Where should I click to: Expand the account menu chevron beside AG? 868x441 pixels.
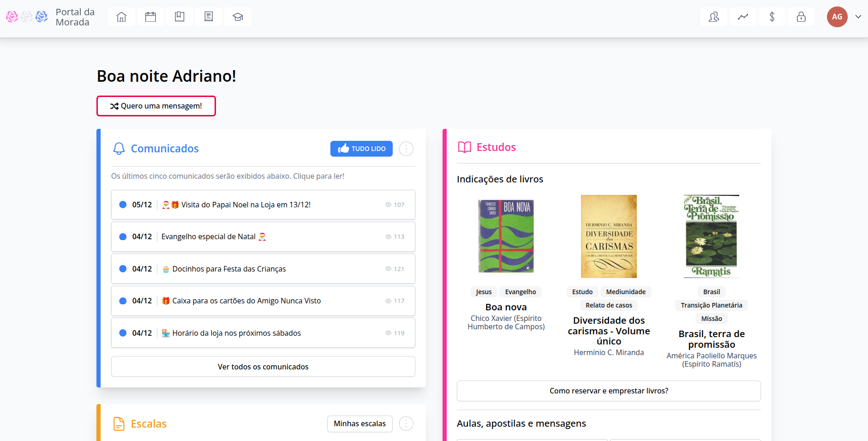tap(858, 17)
